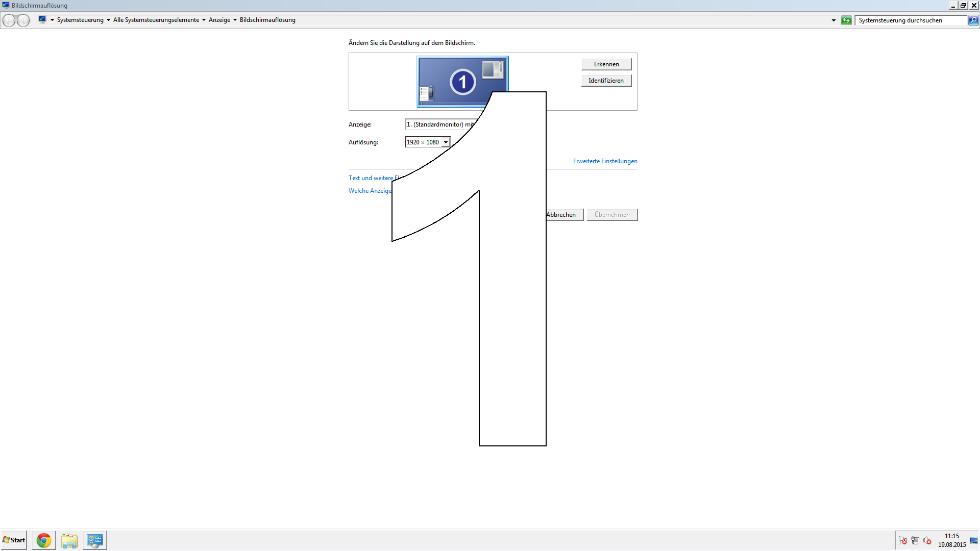Viewport: 980px width, 551px height.
Task: Click the Anzeige breadcrumb item
Action: 219,20
